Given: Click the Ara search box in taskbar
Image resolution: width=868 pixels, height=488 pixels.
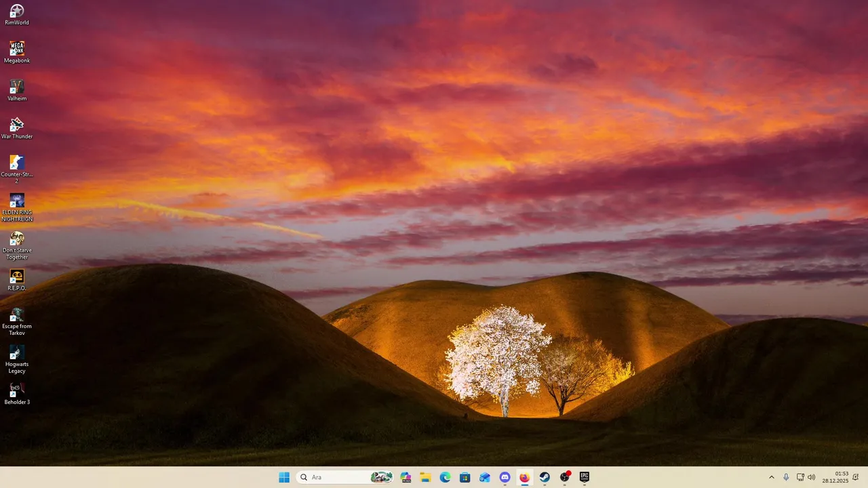Looking at the screenshot, I should 345,477.
